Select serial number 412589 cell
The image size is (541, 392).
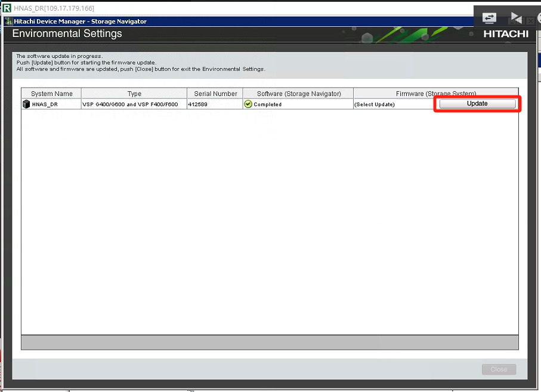point(215,104)
